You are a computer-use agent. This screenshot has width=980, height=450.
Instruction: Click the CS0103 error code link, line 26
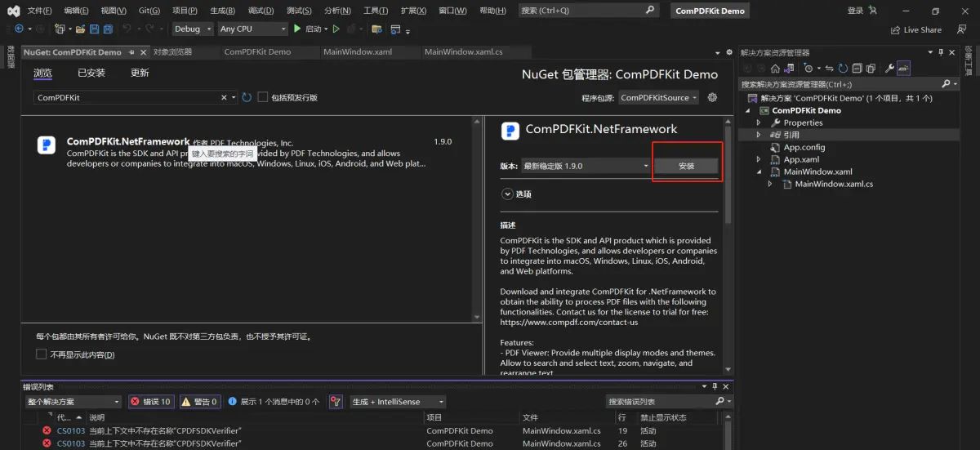[70, 443]
